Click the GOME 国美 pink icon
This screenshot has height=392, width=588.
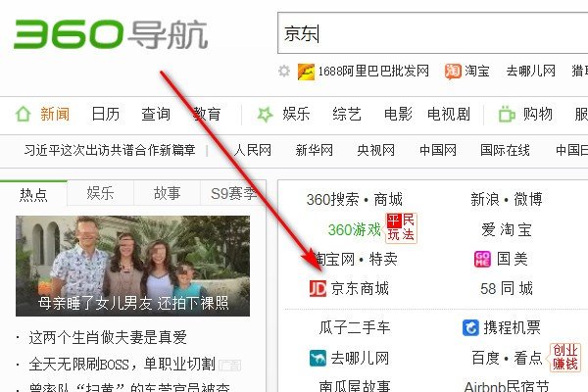pos(482,259)
